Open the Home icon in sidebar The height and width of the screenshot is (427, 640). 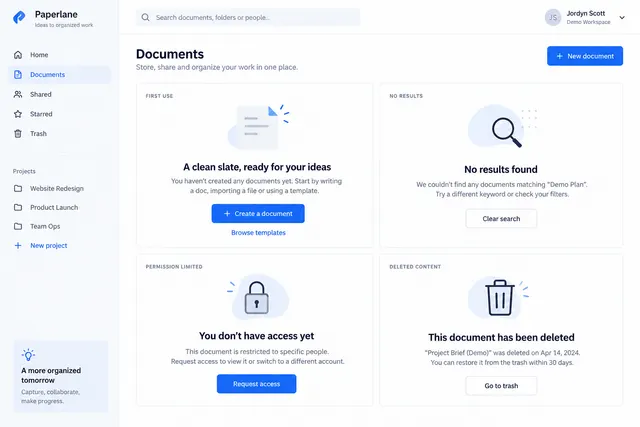[x=18, y=55]
